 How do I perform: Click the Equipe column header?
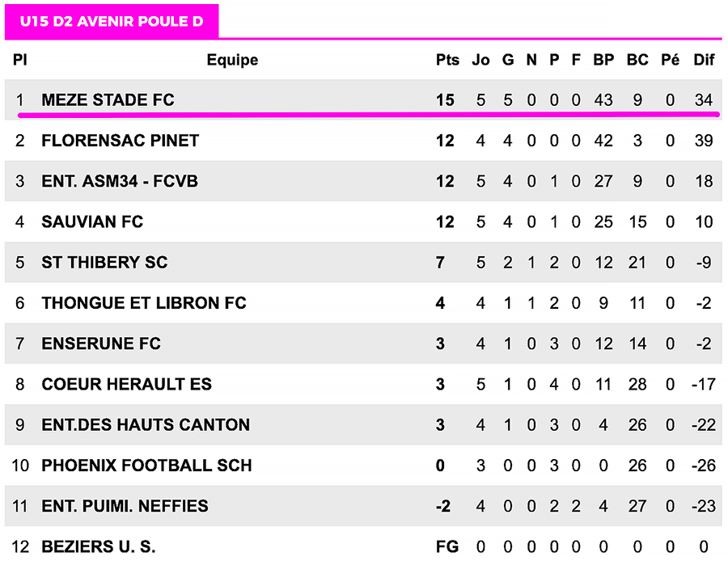point(232,60)
